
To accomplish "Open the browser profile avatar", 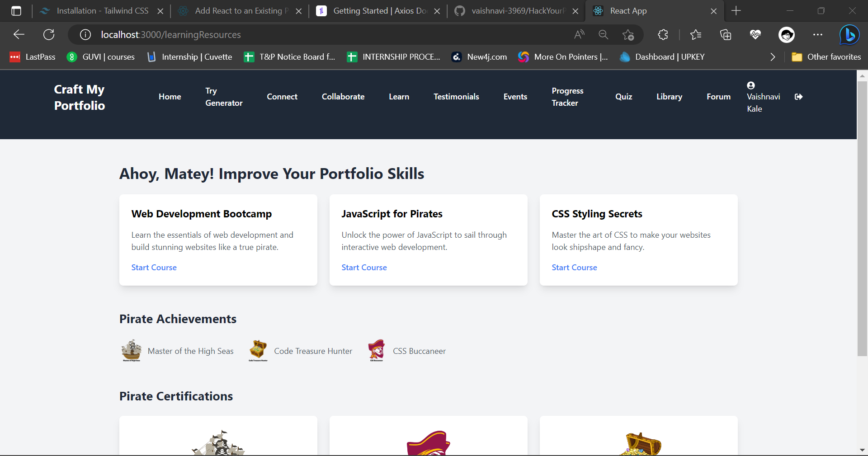I will click(x=787, y=35).
